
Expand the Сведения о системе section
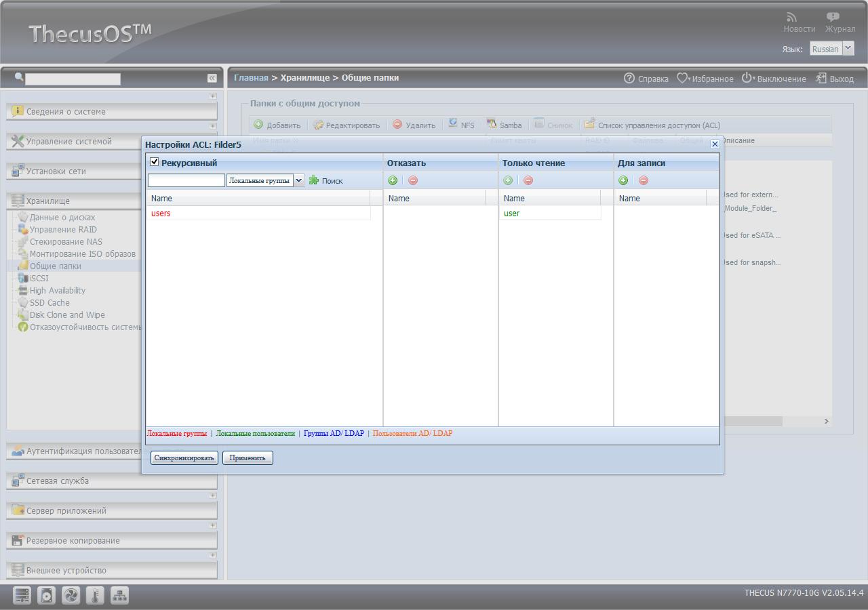[112, 112]
